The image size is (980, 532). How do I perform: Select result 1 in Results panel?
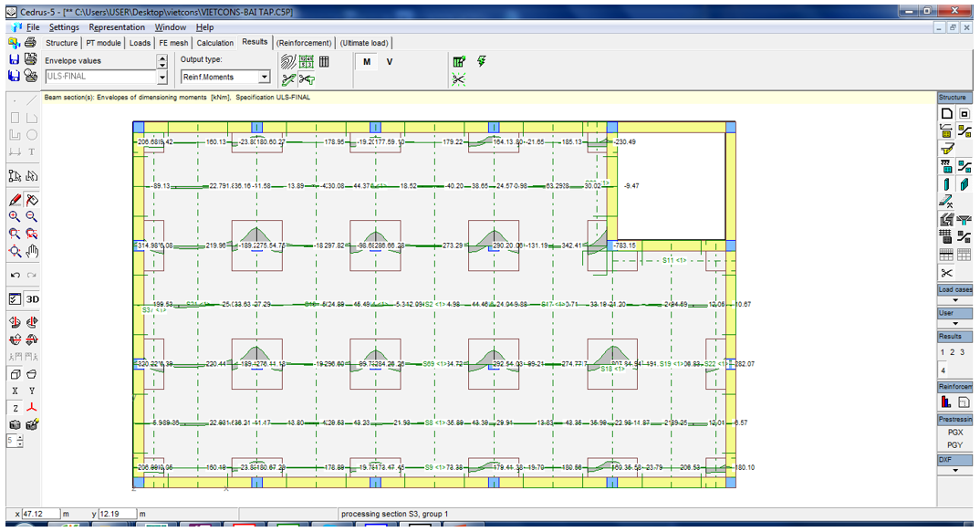pos(943,352)
